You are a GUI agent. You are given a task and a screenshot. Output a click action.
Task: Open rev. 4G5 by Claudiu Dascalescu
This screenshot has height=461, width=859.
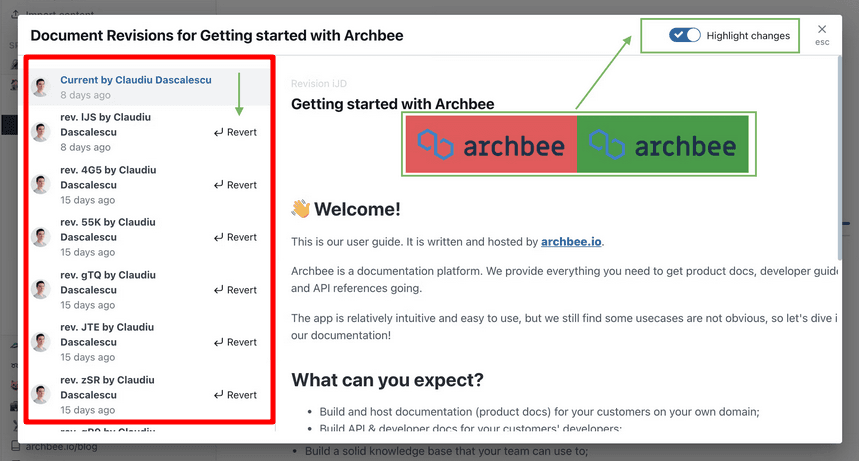tap(108, 177)
